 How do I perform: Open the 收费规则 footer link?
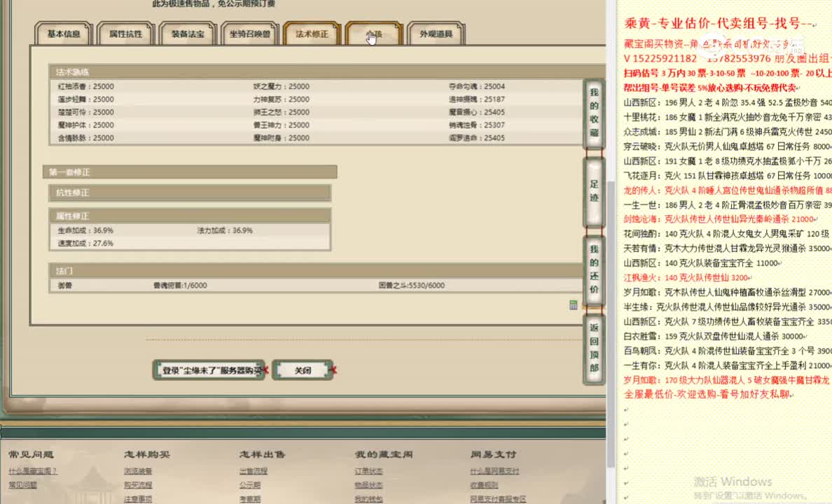tap(484, 485)
